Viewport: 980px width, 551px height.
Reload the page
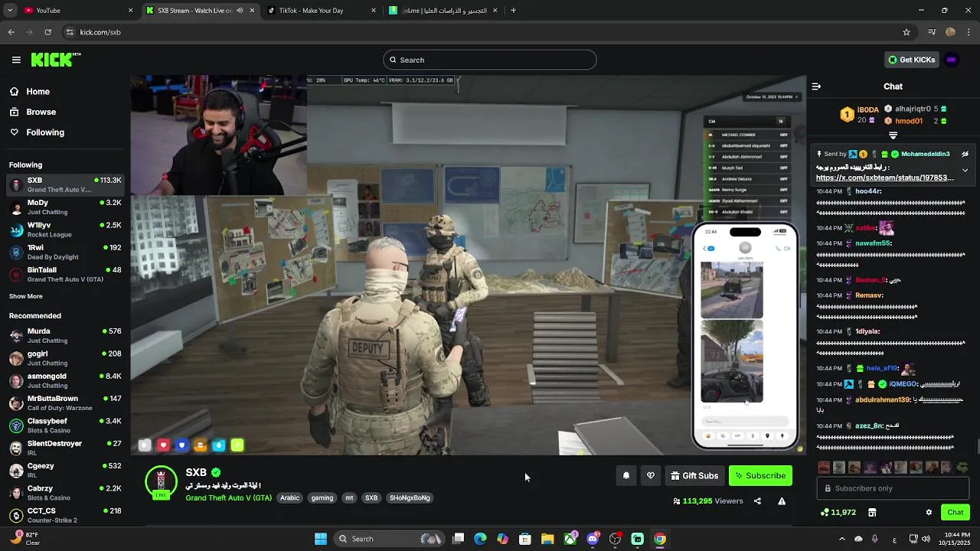47,32
